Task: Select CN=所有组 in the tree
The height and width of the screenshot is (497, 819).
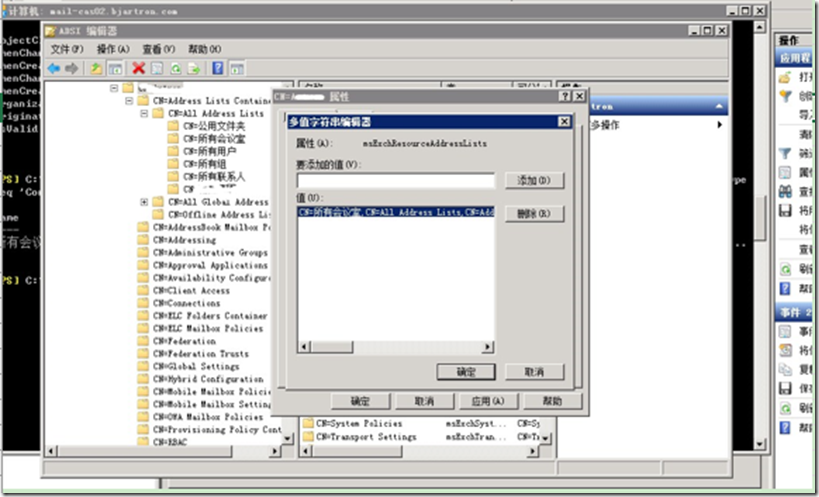Action: pos(205,164)
